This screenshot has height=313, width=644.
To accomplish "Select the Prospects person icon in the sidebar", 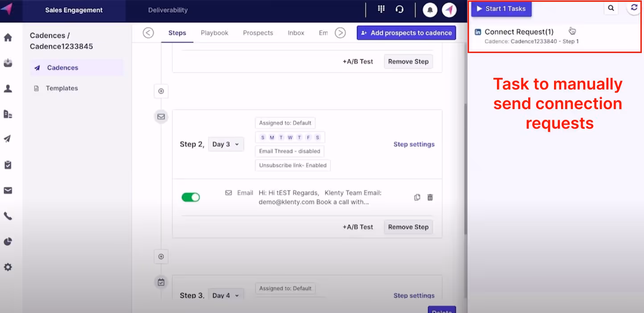I will [x=8, y=88].
